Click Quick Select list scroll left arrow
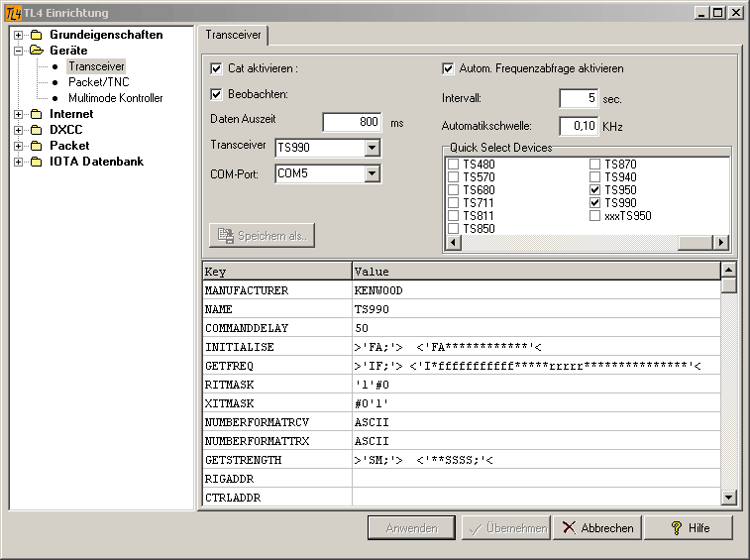 point(454,243)
